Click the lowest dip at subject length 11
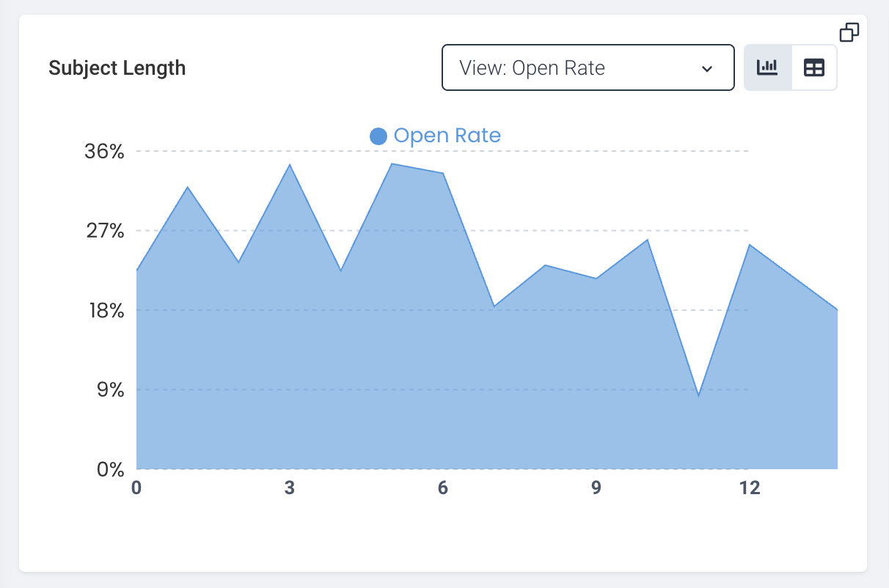The width and height of the screenshot is (889, 588). click(x=698, y=395)
